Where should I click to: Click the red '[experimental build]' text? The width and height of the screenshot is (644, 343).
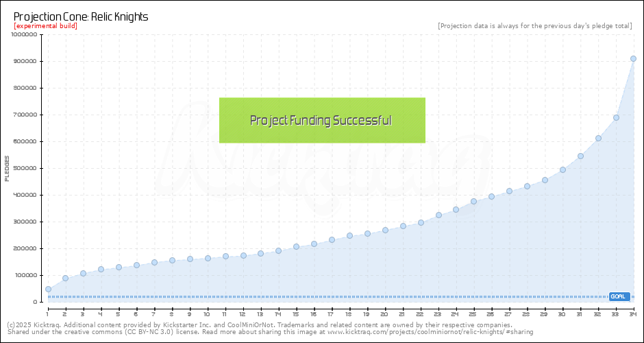pos(46,26)
